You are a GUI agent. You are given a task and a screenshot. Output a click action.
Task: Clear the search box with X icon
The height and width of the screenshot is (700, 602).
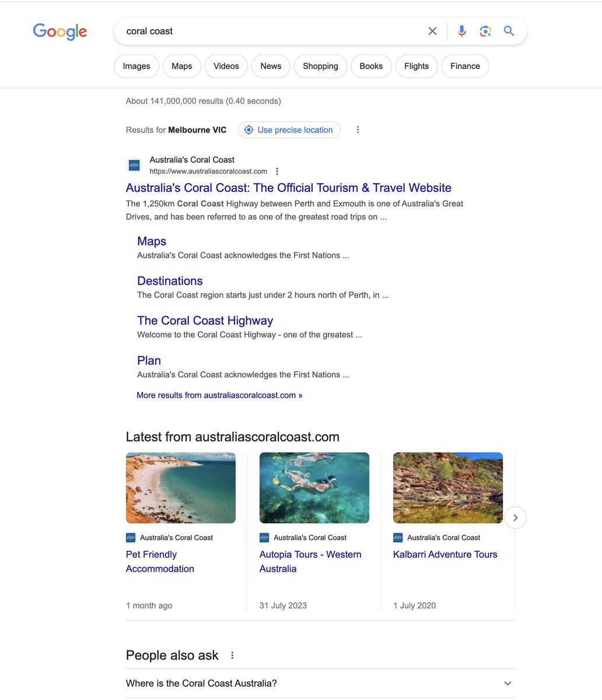(x=432, y=31)
